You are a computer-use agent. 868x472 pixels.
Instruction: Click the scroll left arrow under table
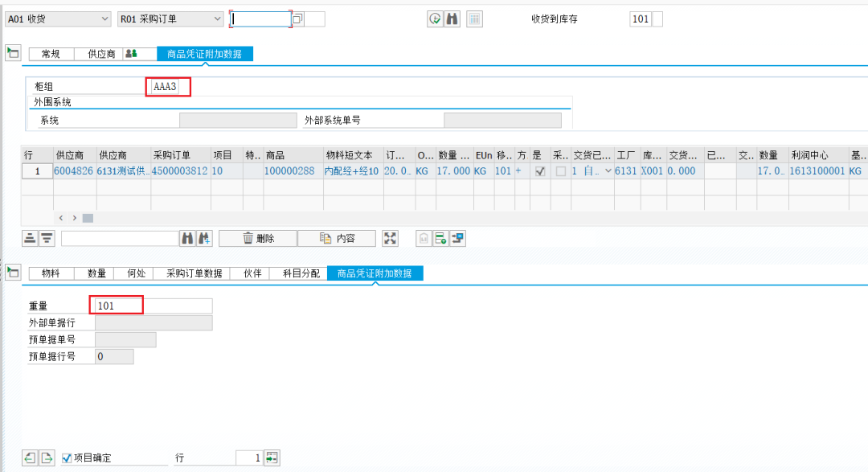61,218
